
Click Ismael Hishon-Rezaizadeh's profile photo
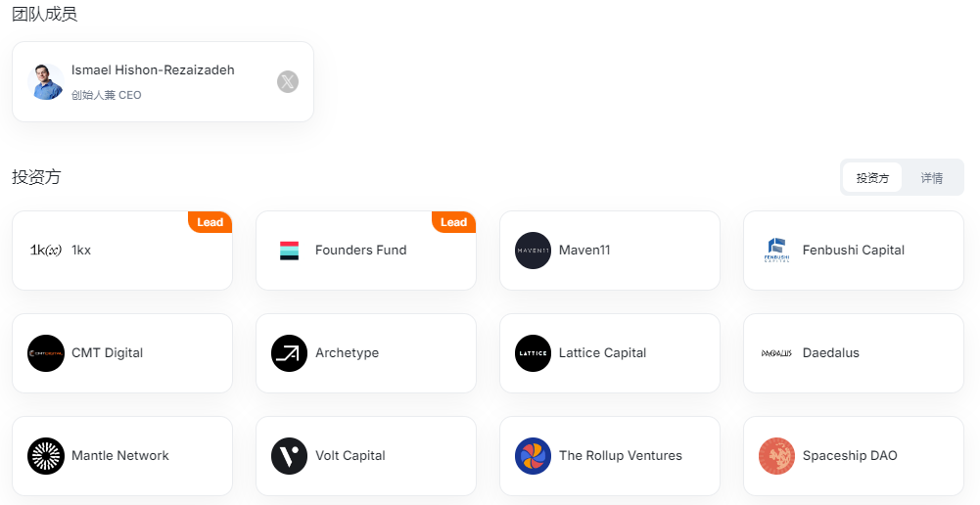point(46,82)
